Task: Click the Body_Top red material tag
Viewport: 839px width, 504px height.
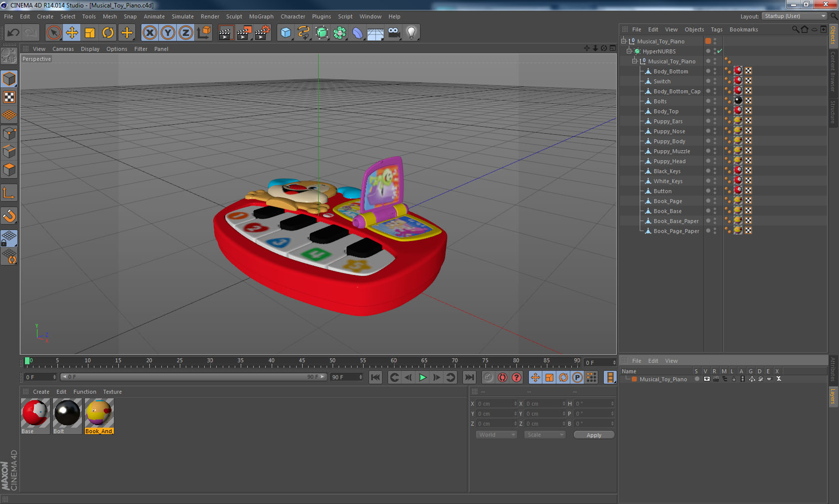Action: [738, 111]
